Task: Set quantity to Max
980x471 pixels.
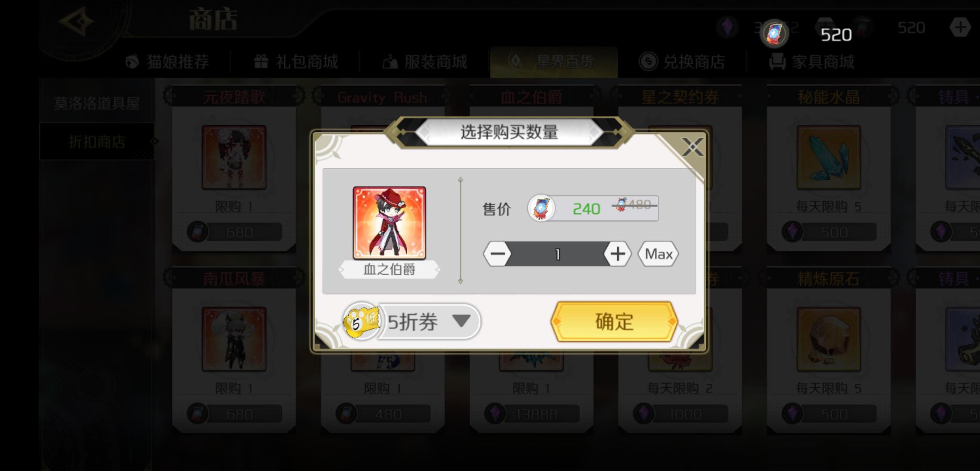Action: click(x=658, y=254)
